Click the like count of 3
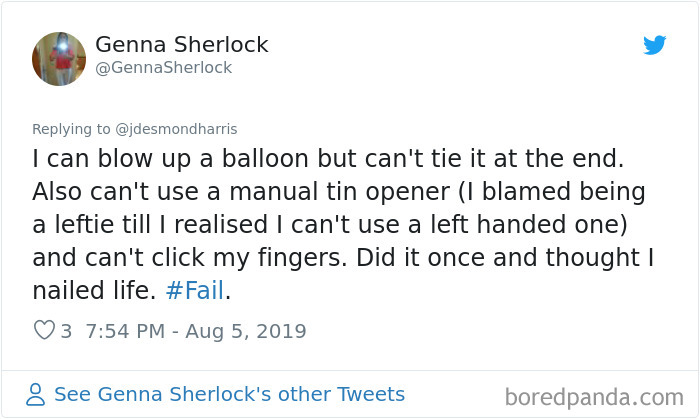700x419 pixels. pyautogui.click(x=66, y=331)
